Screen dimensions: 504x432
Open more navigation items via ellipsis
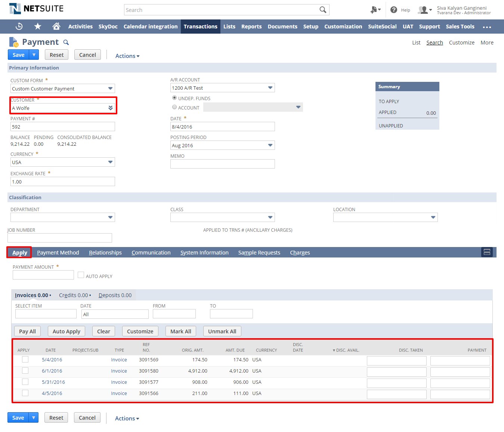coord(487,27)
